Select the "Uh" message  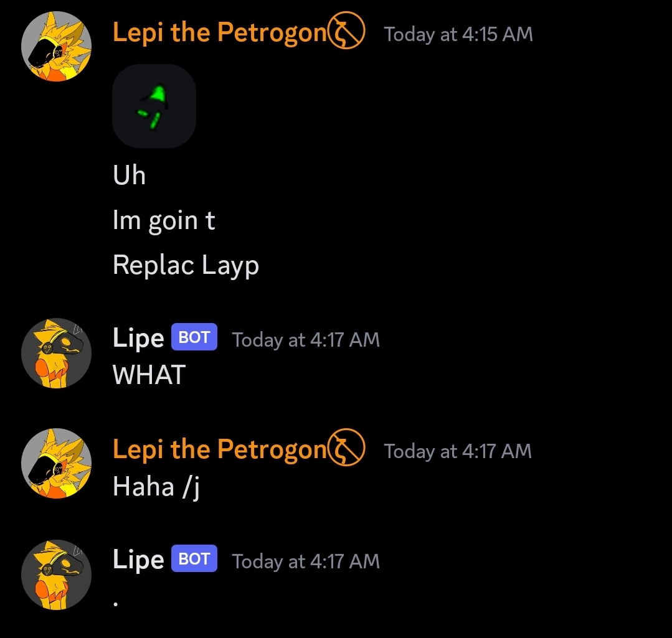coord(130,176)
